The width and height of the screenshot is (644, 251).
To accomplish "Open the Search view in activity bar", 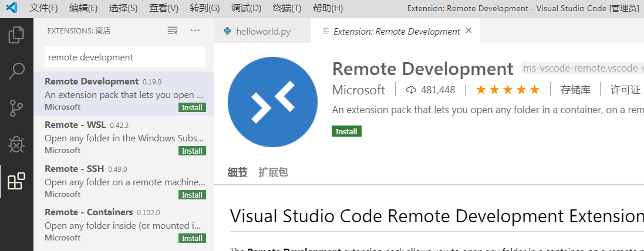I will click(16, 71).
